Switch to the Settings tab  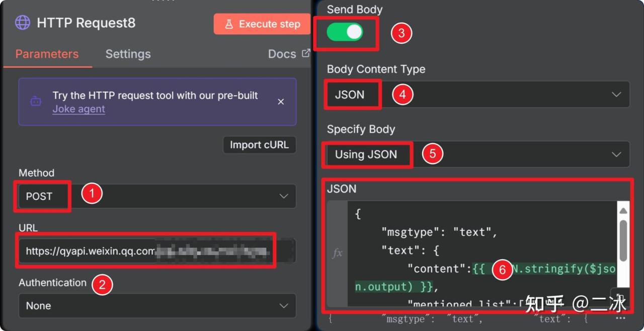click(x=128, y=54)
